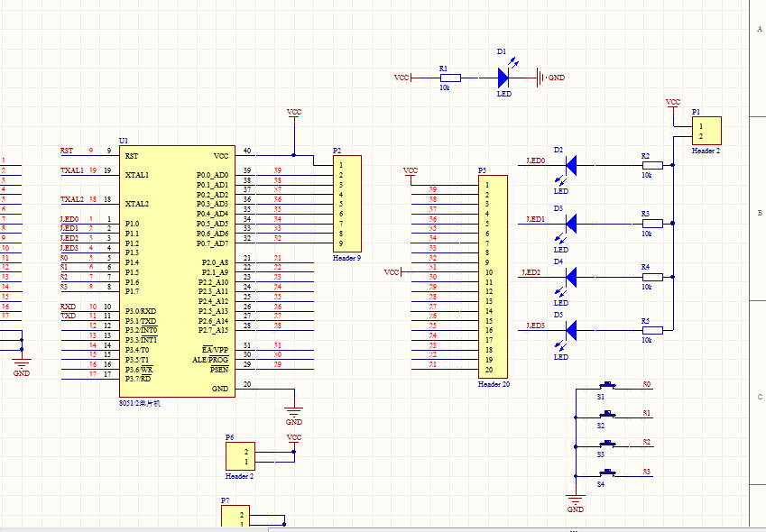This screenshot has width=766, height=532.
Task: Select push button switch S2
Action: 608,416
